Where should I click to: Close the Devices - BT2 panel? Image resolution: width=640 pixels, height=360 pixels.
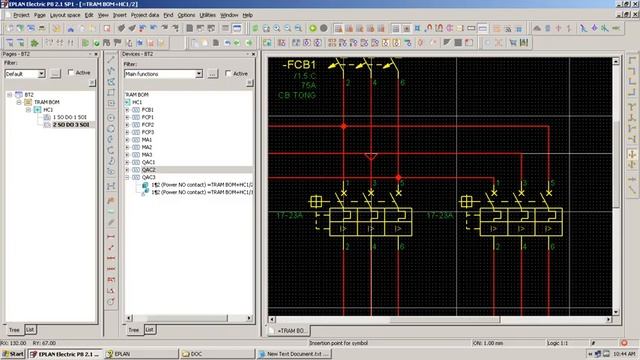coord(253,54)
